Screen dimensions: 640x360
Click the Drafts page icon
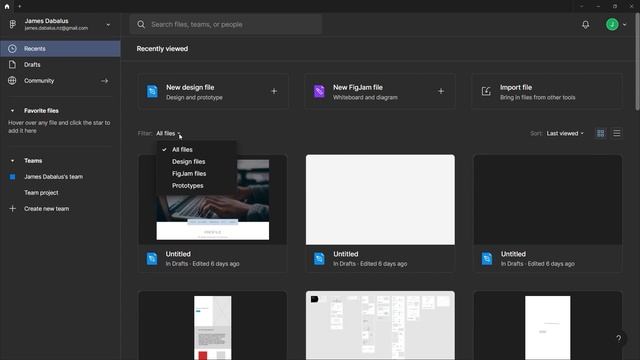pos(12,64)
